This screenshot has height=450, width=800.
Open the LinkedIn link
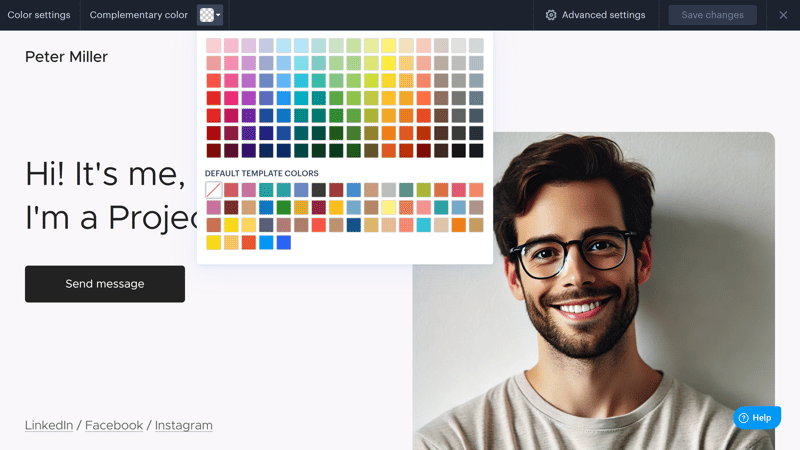click(49, 425)
